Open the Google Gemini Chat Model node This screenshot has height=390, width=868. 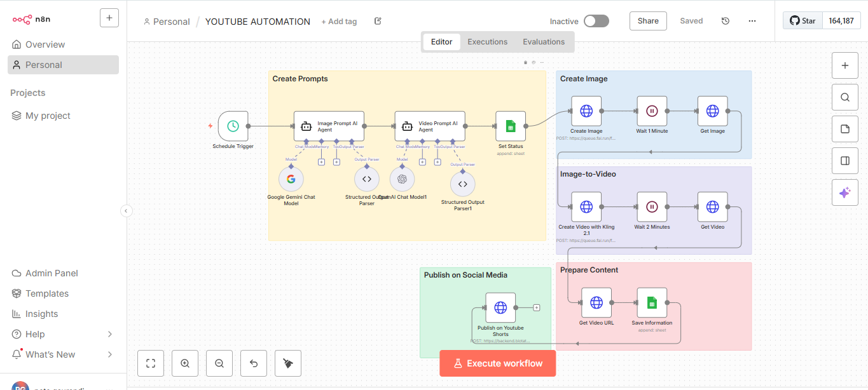pyautogui.click(x=291, y=179)
